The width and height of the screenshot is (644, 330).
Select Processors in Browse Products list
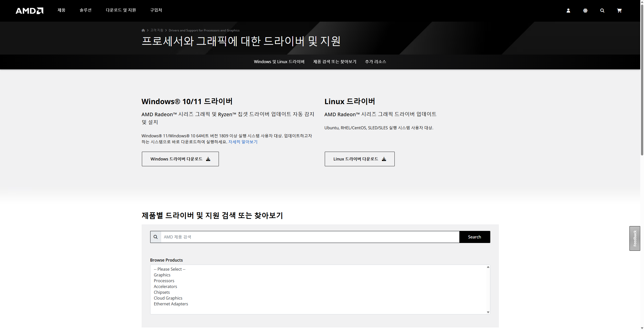click(x=164, y=281)
